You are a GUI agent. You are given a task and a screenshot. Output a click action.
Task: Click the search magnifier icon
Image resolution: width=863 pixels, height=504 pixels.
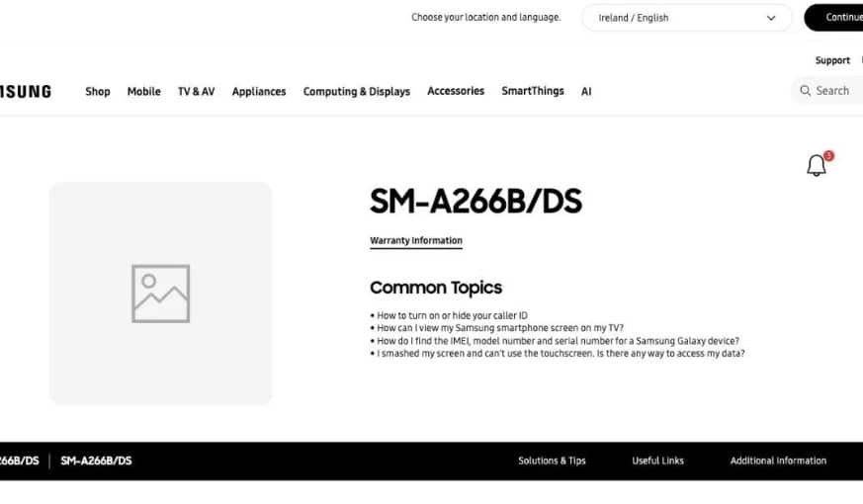click(806, 91)
